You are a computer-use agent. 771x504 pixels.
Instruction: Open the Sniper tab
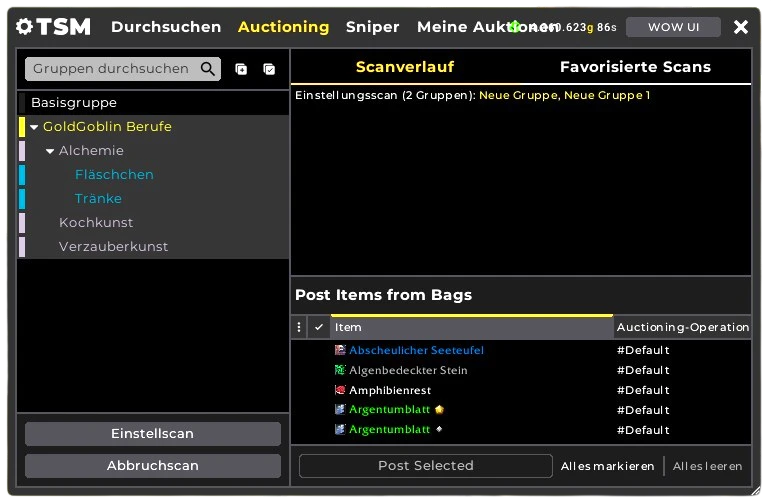[372, 27]
